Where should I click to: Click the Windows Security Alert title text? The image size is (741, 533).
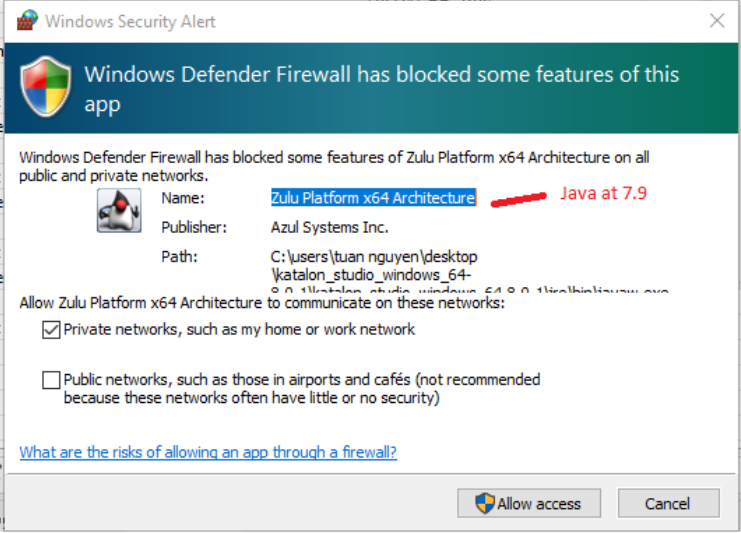point(130,20)
